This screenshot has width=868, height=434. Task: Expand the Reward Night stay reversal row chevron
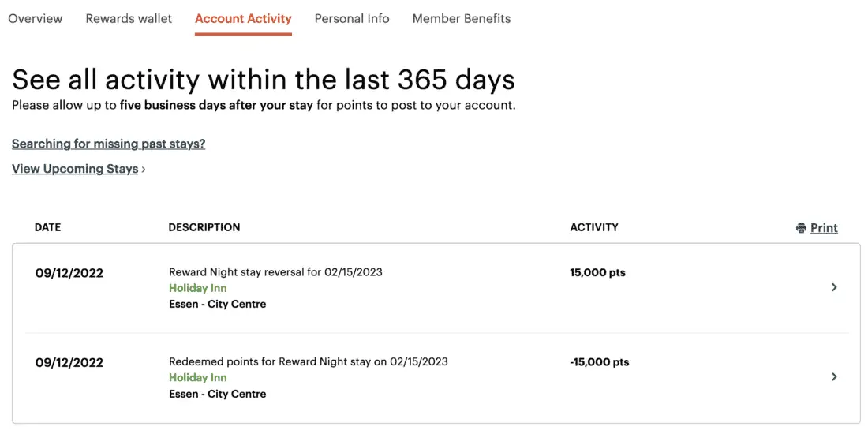(x=834, y=288)
